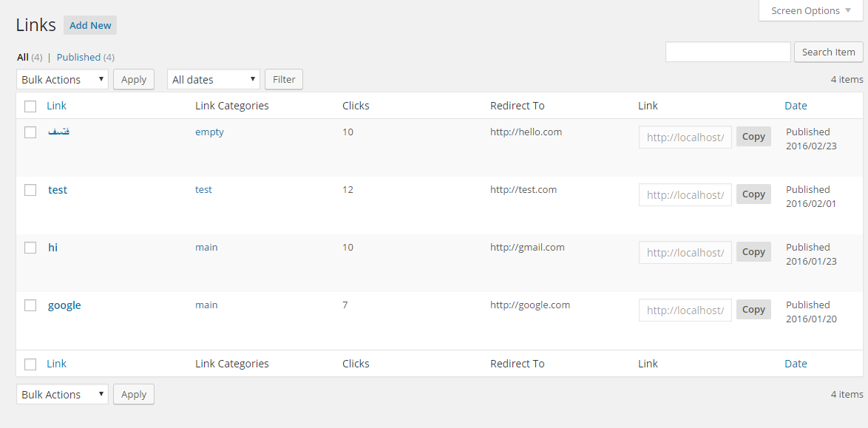Tick the select-all checkbox in table header
The height and width of the screenshot is (428, 868).
pos(30,106)
